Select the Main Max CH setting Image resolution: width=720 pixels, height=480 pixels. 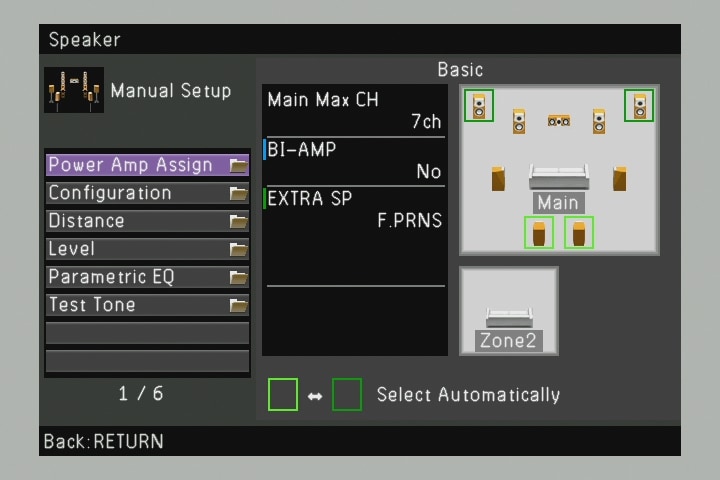[x=354, y=111]
